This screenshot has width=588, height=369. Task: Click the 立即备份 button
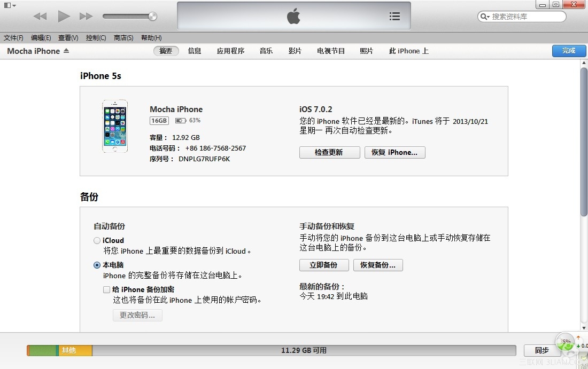click(324, 265)
